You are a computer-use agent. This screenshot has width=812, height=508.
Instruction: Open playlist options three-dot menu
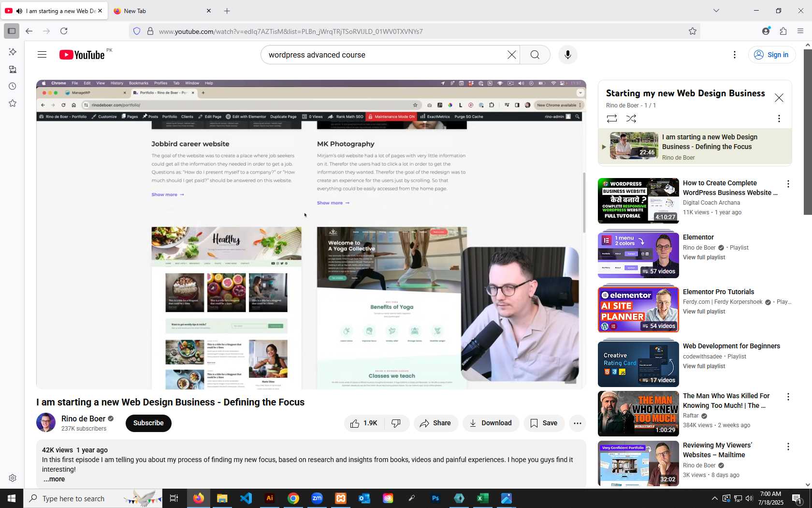click(x=779, y=119)
